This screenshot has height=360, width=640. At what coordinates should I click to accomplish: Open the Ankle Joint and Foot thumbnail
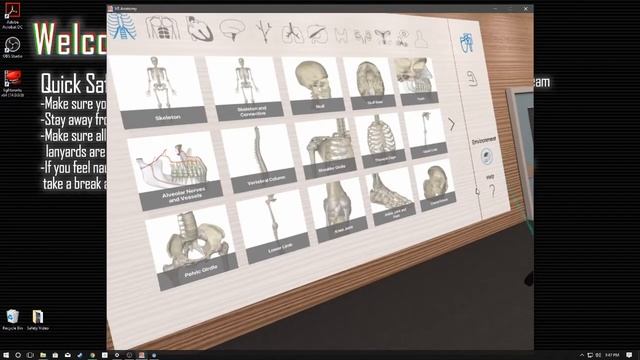pyautogui.click(x=390, y=196)
